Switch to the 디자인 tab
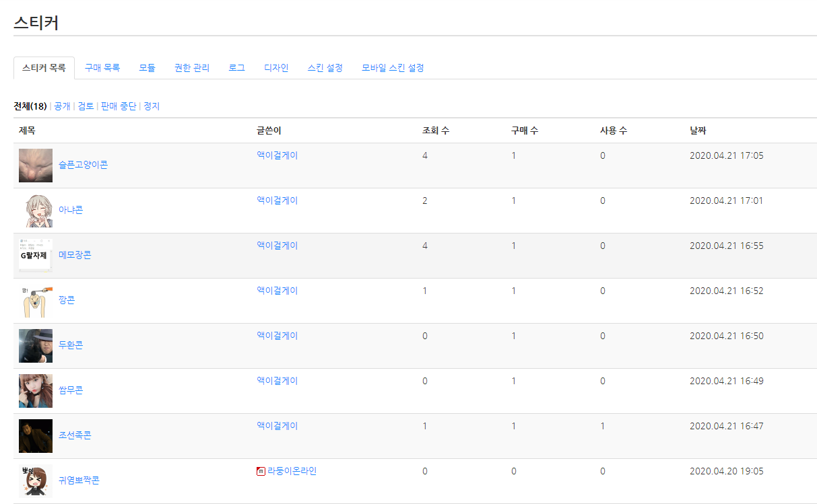Viewport: 817px width, 504px height. pos(276,68)
